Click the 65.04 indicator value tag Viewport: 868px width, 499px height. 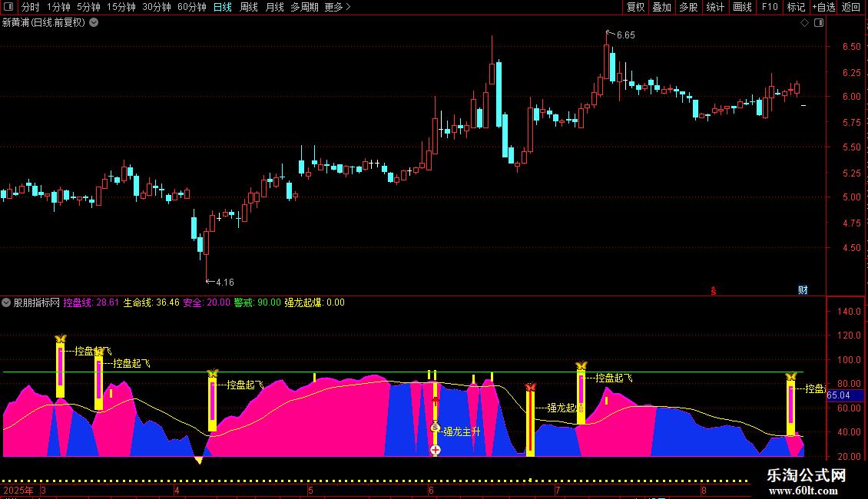[845, 395]
